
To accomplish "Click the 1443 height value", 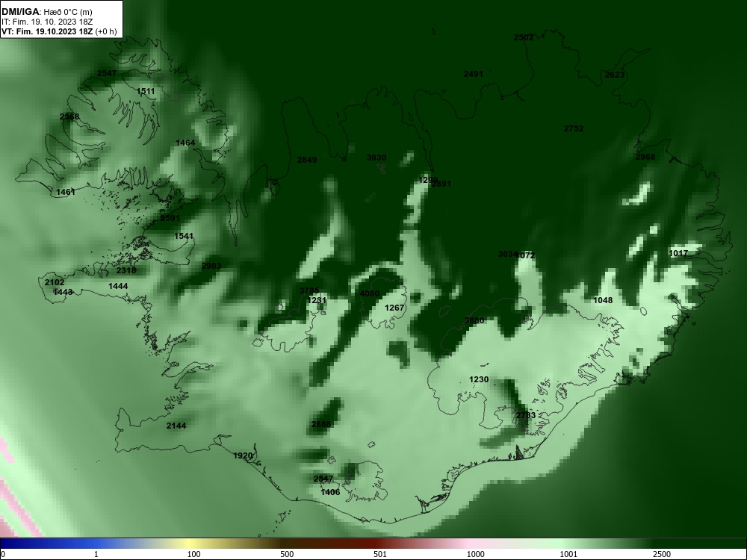I will click(63, 292).
